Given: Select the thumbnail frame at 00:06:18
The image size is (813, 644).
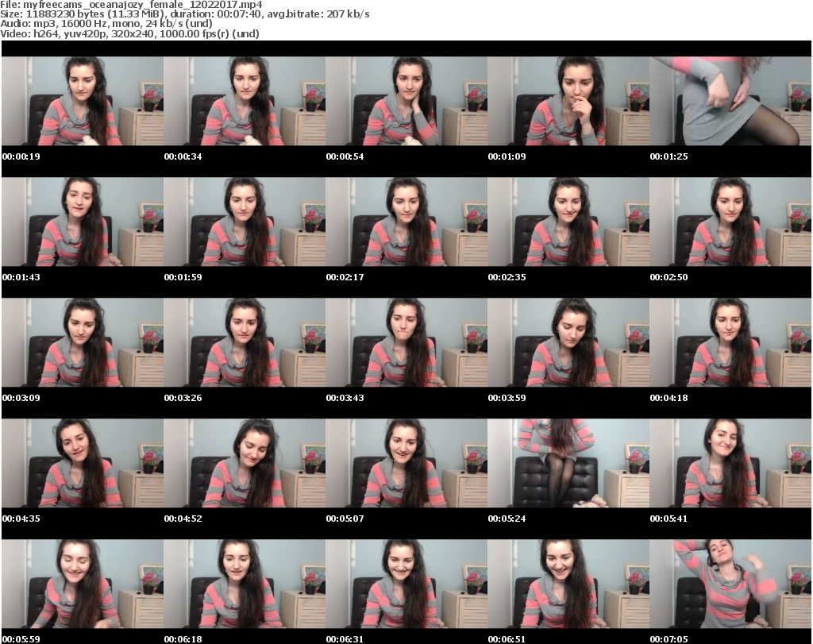Looking at the screenshot, I should click(x=245, y=584).
